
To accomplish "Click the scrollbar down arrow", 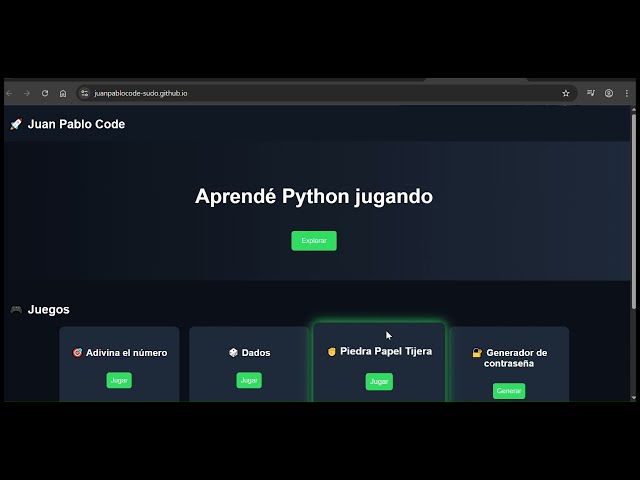I will pyautogui.click(x=633, y=398).
